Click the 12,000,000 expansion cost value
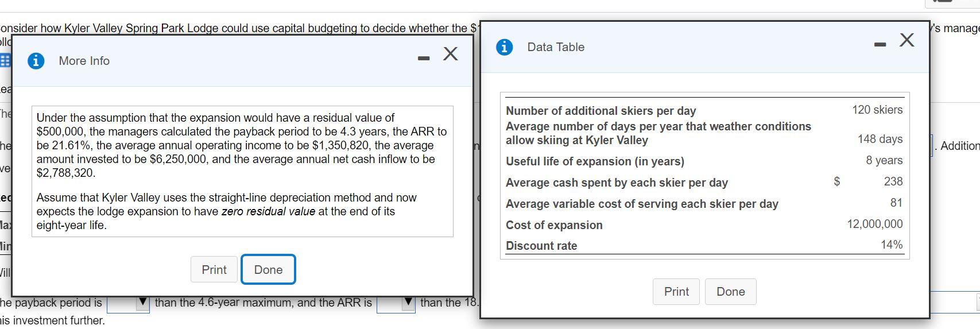The image size is (980, 329). pos(875,224)
